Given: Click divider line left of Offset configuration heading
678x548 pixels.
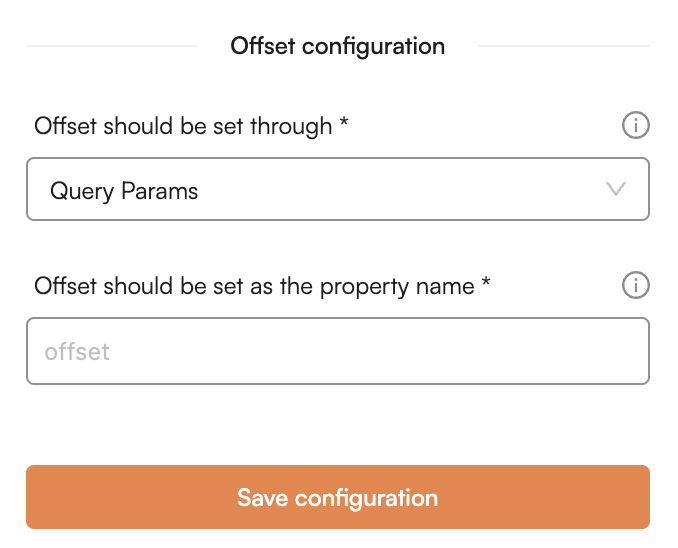Looking at the screenshot, I should 112,46.
